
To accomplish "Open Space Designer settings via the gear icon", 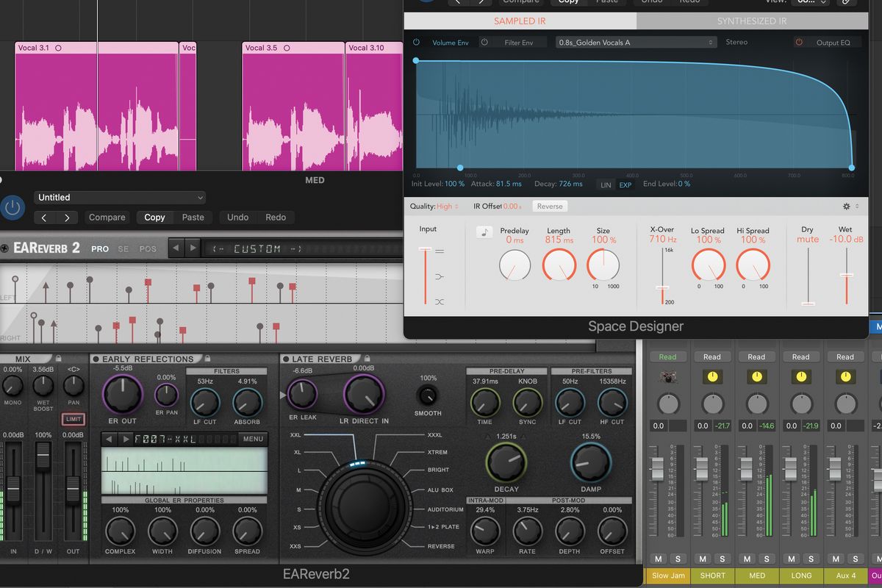I will (846, 207).
